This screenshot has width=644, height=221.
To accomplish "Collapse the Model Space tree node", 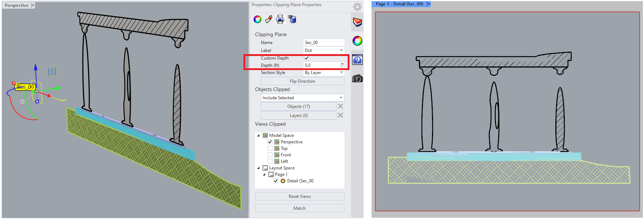I will (x=258, y=135).
